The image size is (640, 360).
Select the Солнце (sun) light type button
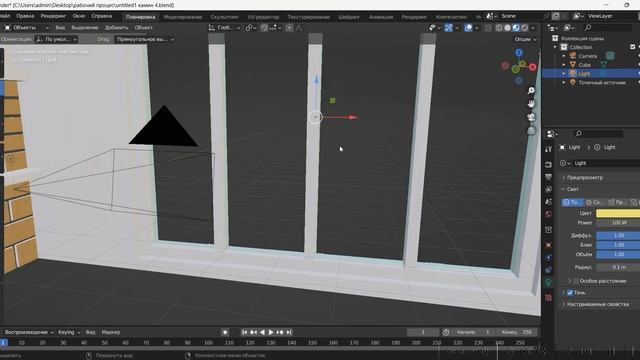595,202
